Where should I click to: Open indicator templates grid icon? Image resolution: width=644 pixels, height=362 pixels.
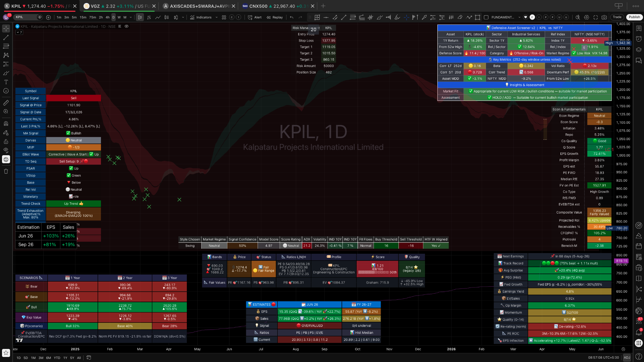(224, 17)
